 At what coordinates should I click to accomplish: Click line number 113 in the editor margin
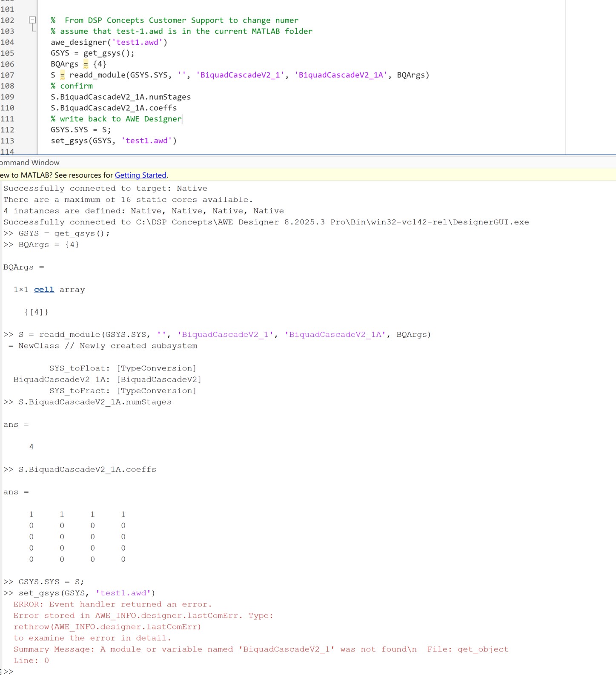click(7, 141)
